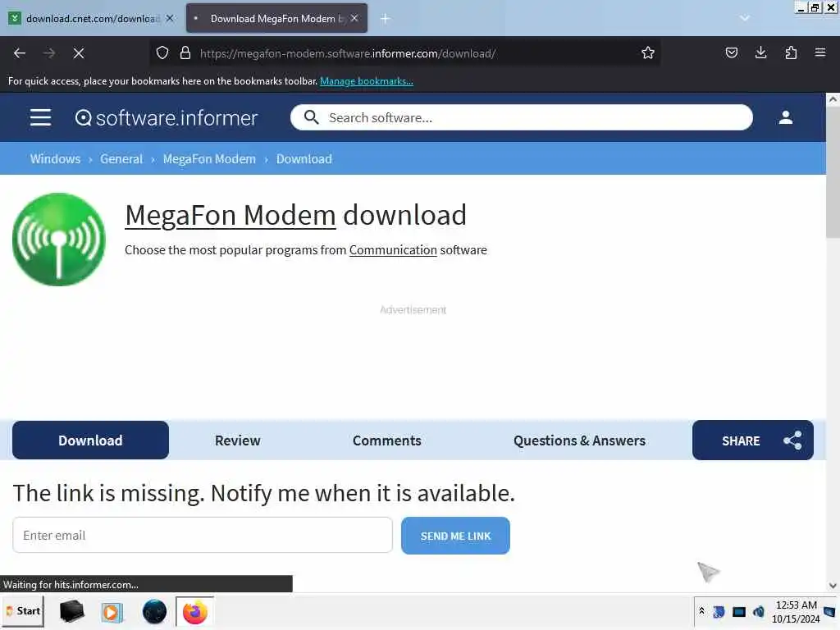Screen dimensions: 840x630
Task: Switch to the Comments tab
Action: (x=387, y=441)
